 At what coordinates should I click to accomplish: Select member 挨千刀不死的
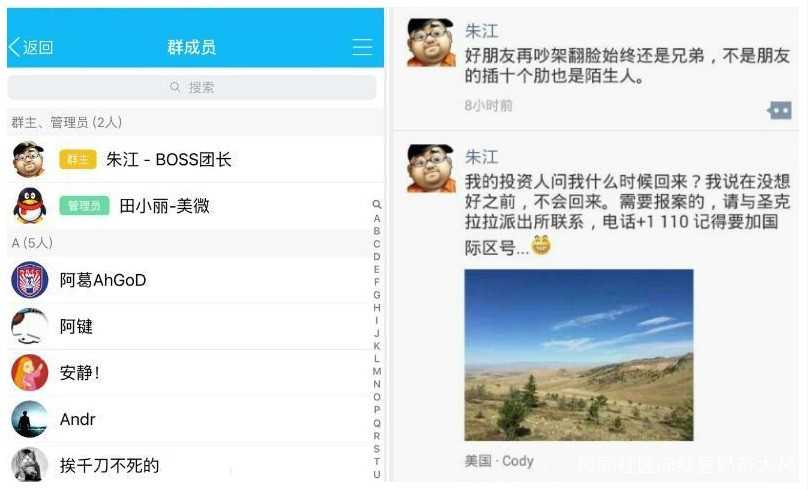click(x=196, y=465)
